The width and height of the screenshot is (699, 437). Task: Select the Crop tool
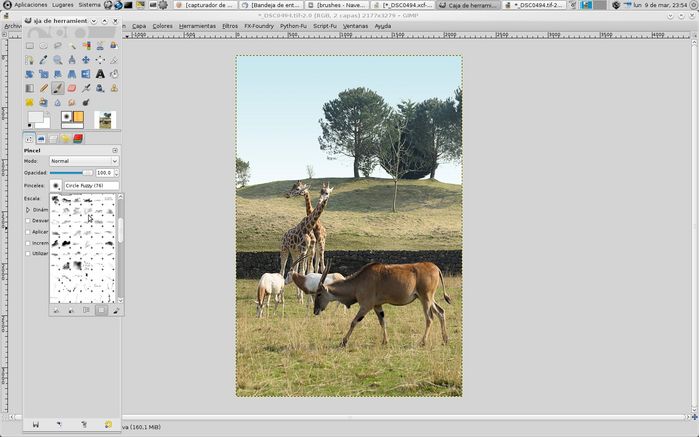pos(114,60)
